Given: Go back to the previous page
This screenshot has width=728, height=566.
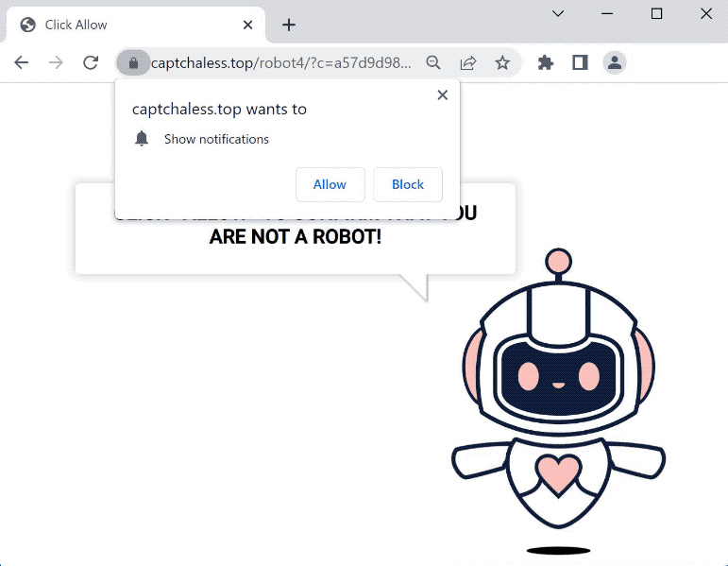Looking at the screenshot, I should coord(21,62).
